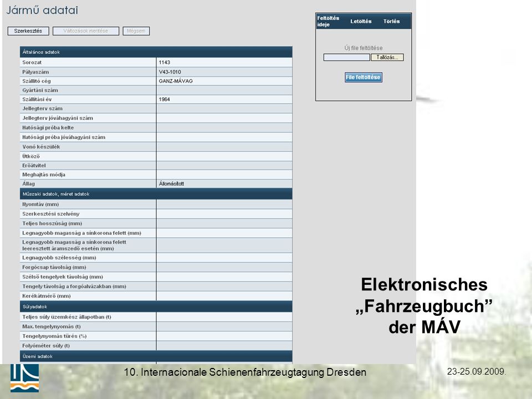Click the greyed Változások mentése button

click(86, 31)
